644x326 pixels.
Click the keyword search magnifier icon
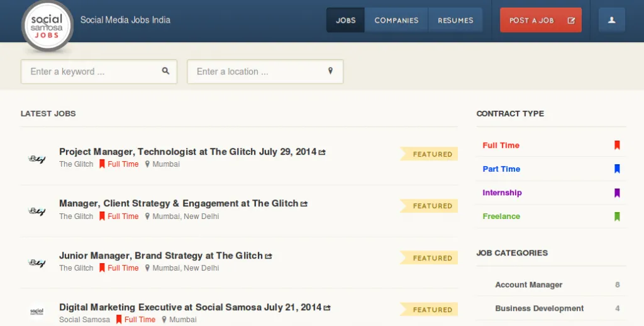[x=165, y=70]
